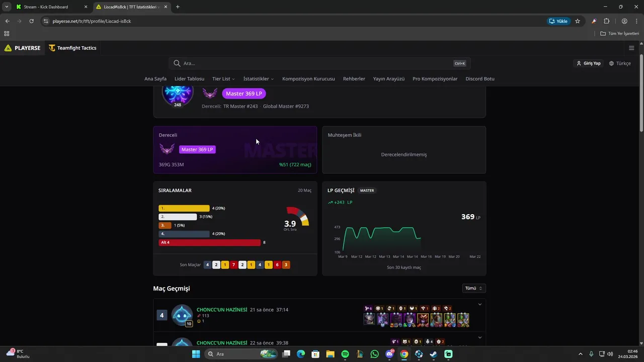Open File Explorer from the taskbar
This screenshot has width=644, height=362.
tap(330, 354)
